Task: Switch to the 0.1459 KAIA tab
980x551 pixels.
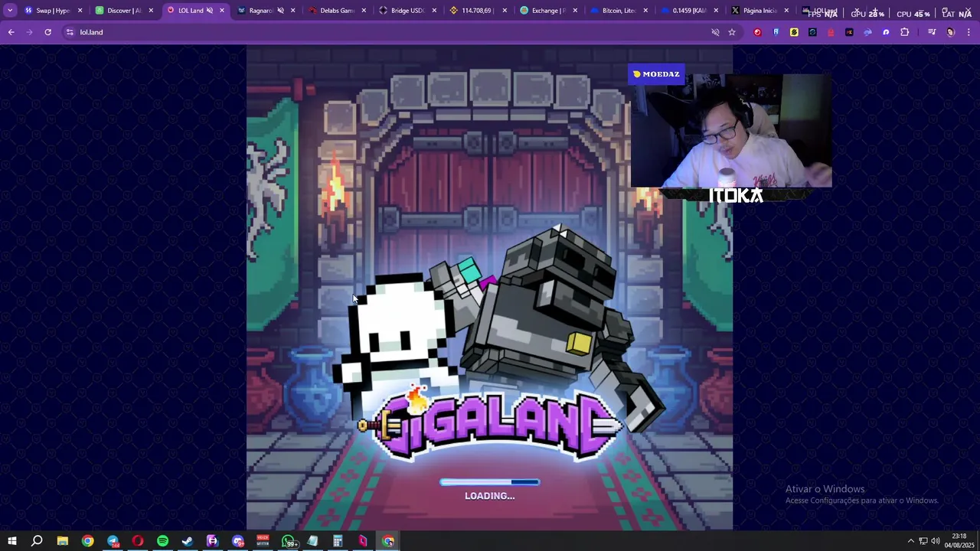Action: (x=690, y=11)
